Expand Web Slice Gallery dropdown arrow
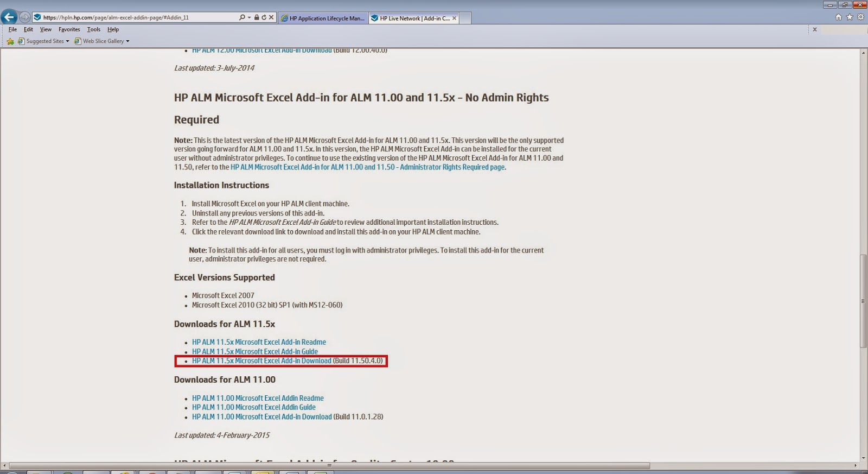The image size is (868, 474). (x=127, y=41)
